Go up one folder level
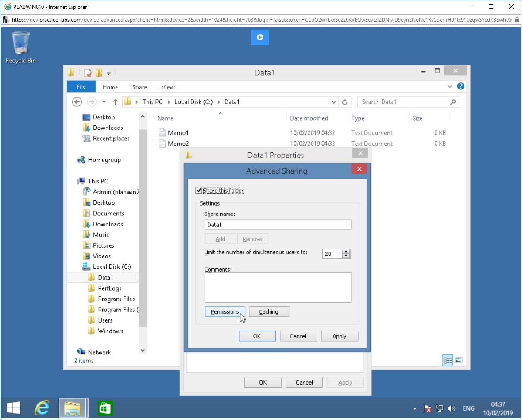 coord(115,102)
